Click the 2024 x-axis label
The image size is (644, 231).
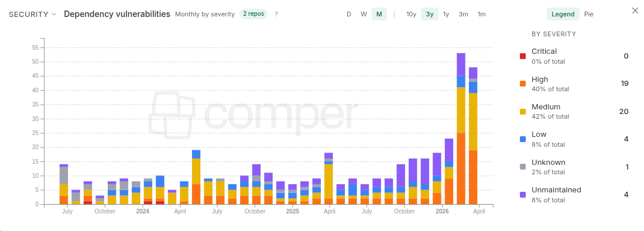[142, 211]
